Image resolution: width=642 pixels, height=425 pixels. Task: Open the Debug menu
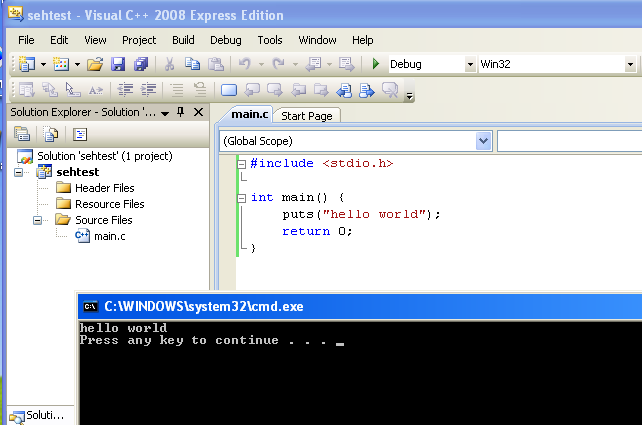tap(226, 40)
